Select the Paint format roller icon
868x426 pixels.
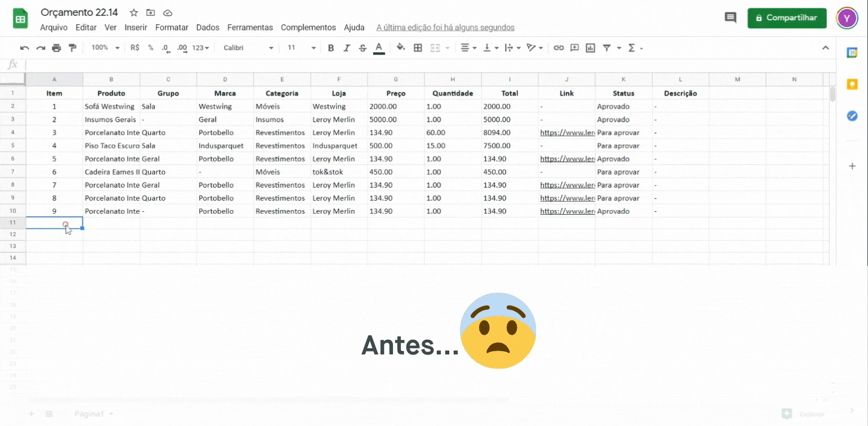72,48
